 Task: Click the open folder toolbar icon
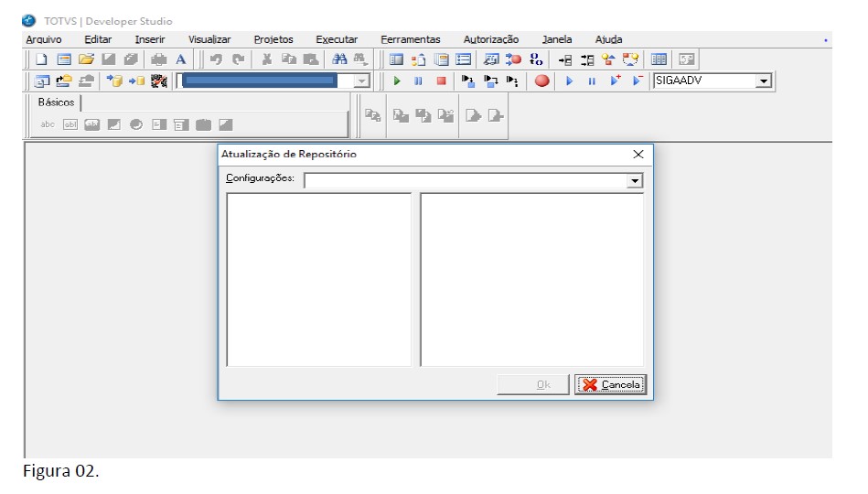(86, 59)
